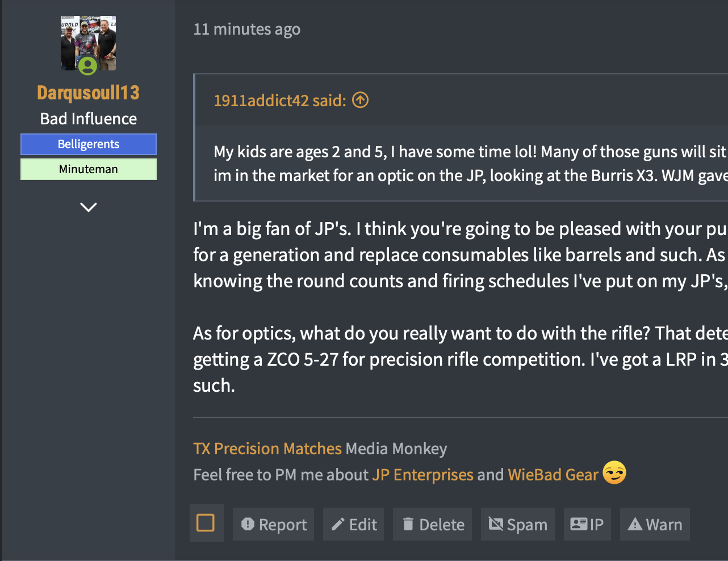This screenshot has height=561, width=728.
Task: Click the 11 minutes ago timestamp
Action: [x=247, y=29]
